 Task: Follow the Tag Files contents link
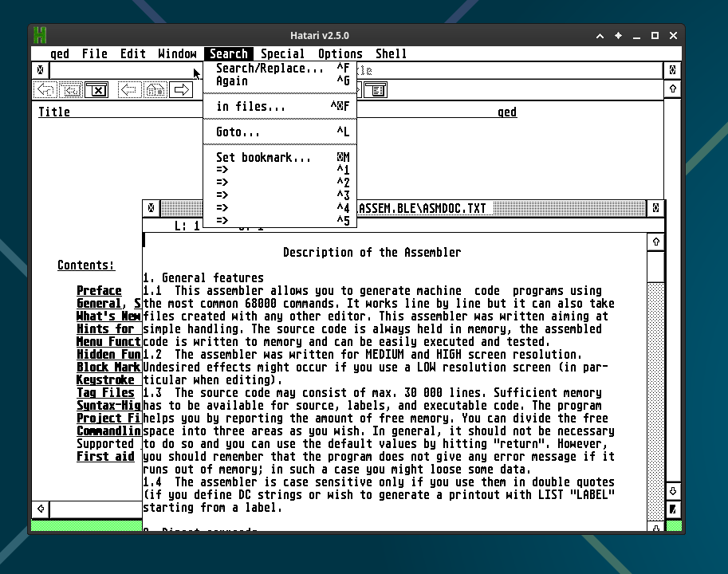(105, 393)
